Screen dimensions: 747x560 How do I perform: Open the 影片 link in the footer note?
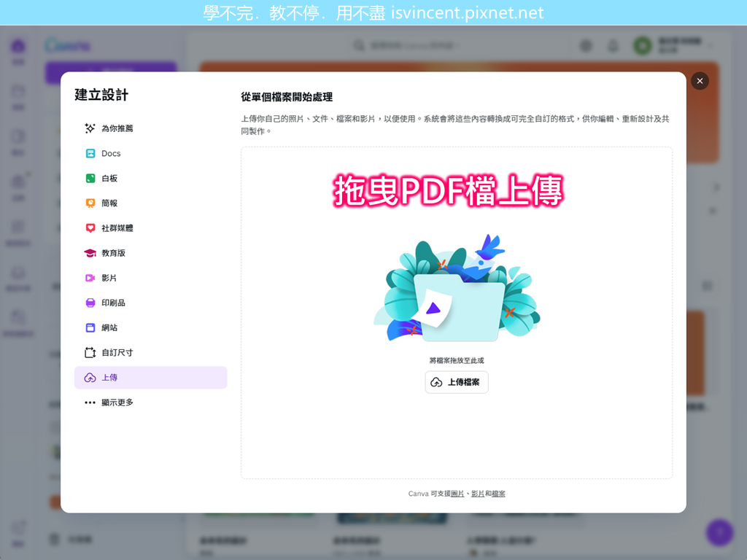click(x=478, y=494)
